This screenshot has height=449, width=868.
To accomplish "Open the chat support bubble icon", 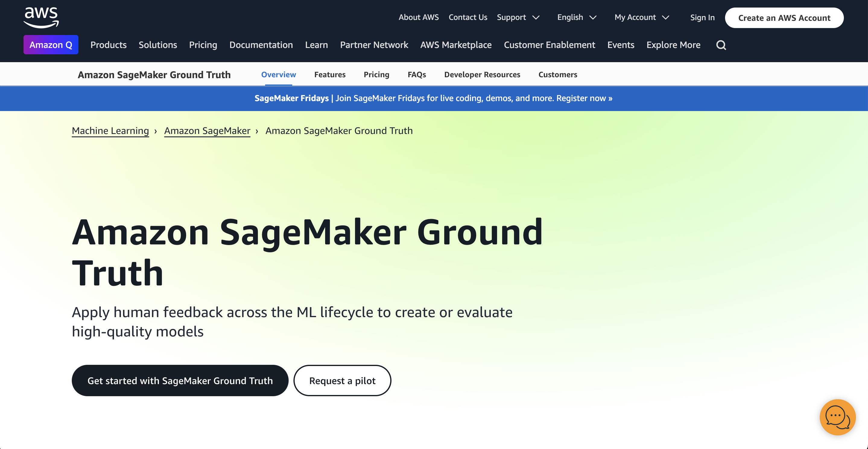I will pos(837,417).
